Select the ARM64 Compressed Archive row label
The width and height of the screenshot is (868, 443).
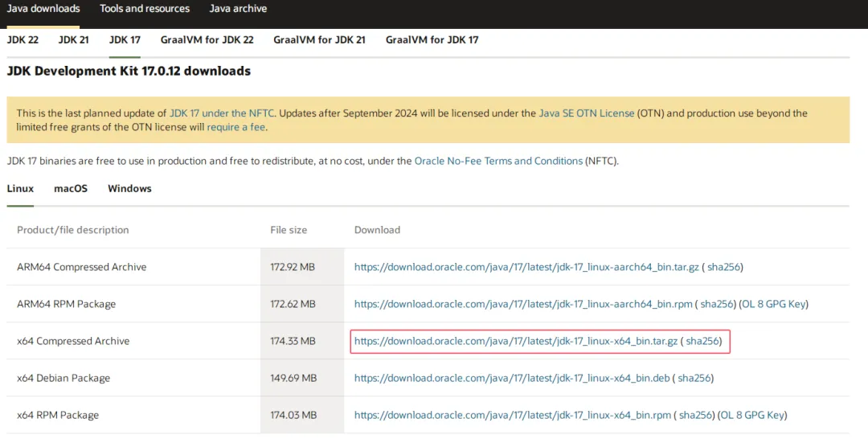click(x=81, y=267)
